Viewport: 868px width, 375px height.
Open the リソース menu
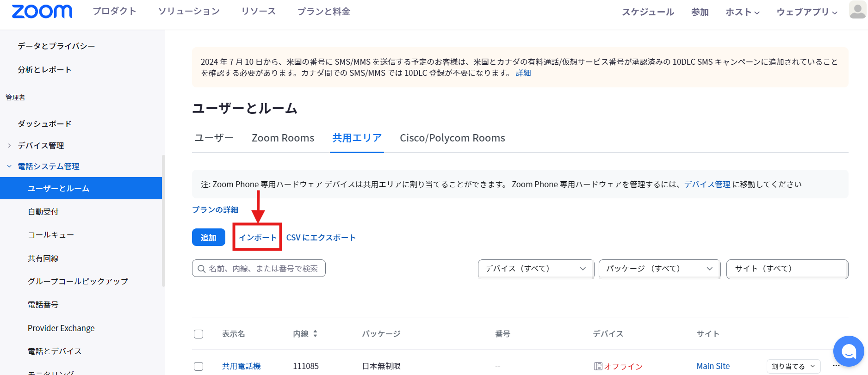click(258, 11)
